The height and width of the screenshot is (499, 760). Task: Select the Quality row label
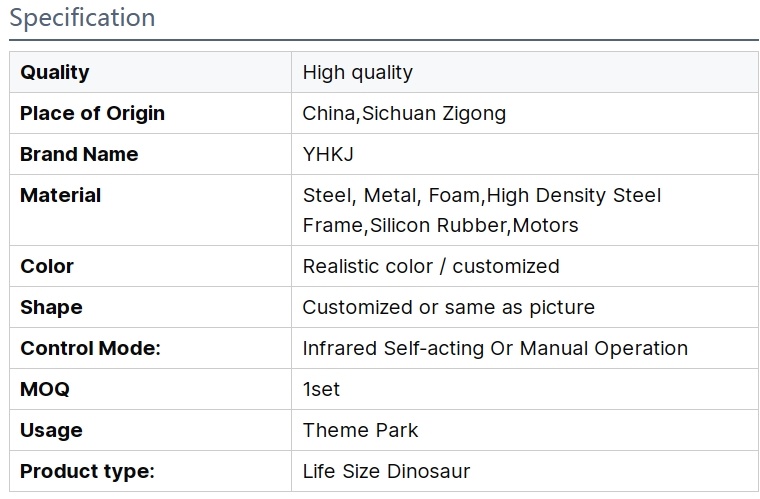point(55,72)
